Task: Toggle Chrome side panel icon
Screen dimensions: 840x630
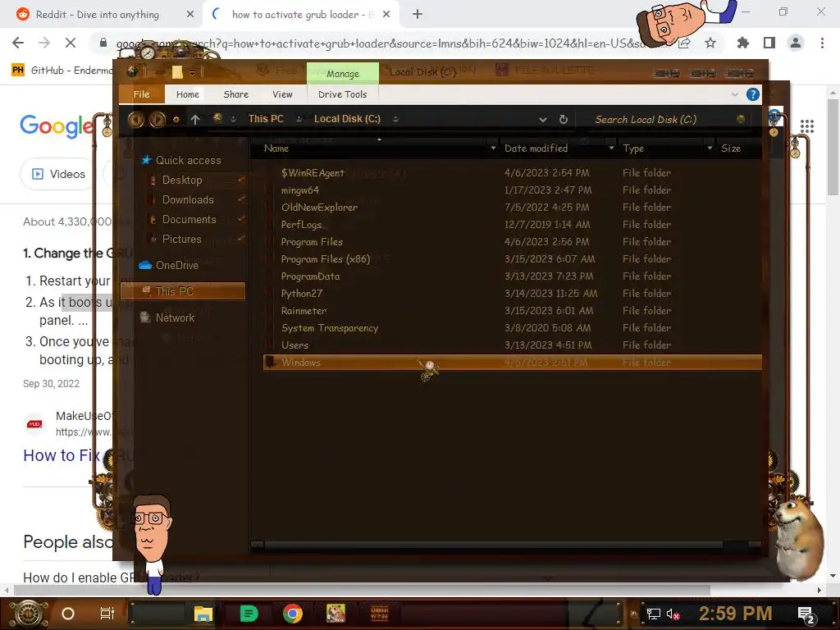Action: pos(769,43)
